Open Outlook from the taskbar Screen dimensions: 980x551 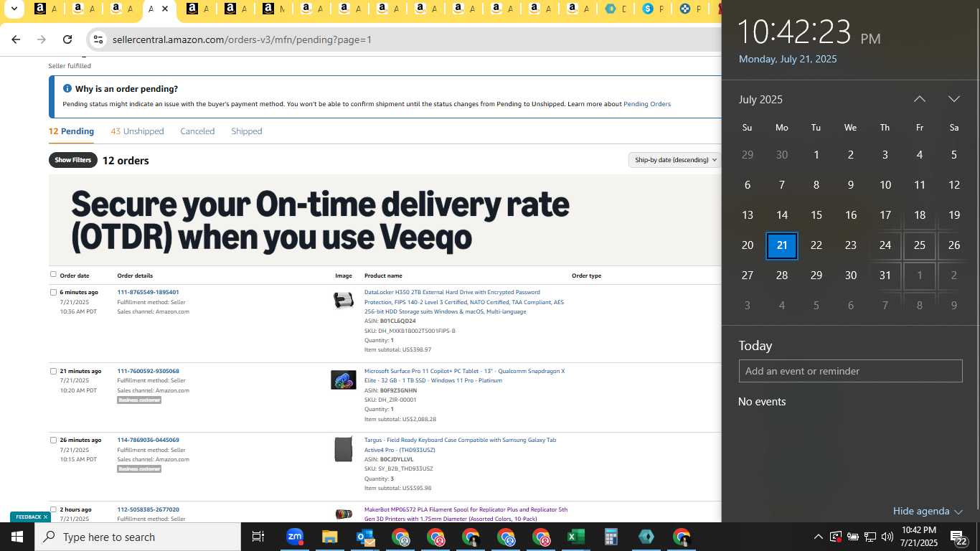365,537
